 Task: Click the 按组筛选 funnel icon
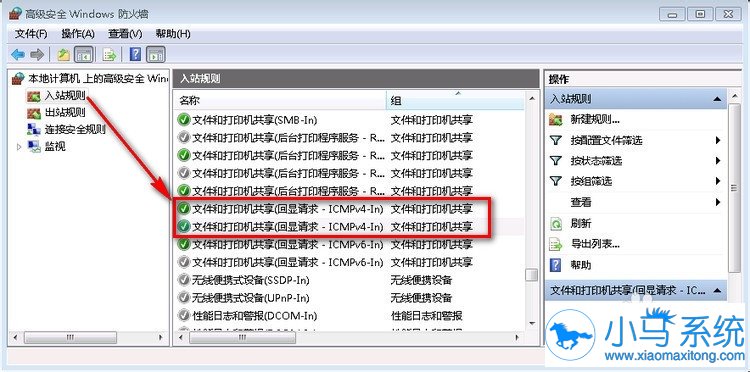[555, 181]
